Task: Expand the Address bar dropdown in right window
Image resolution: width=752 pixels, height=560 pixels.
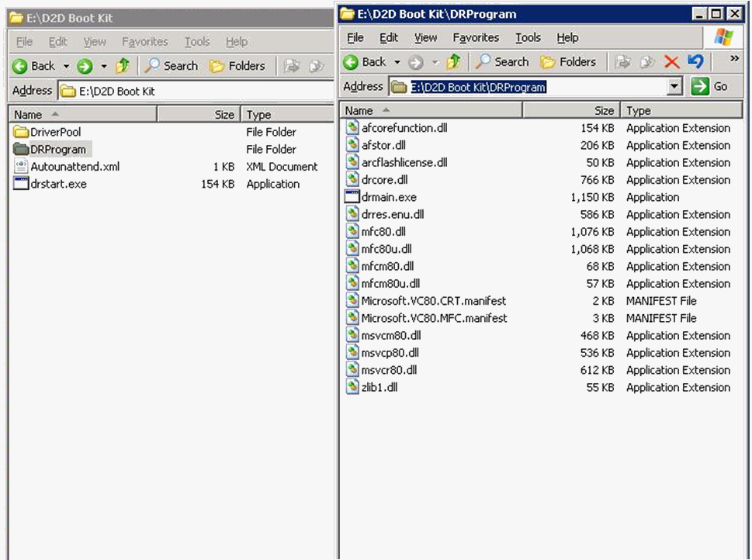Action: [674, 87]
